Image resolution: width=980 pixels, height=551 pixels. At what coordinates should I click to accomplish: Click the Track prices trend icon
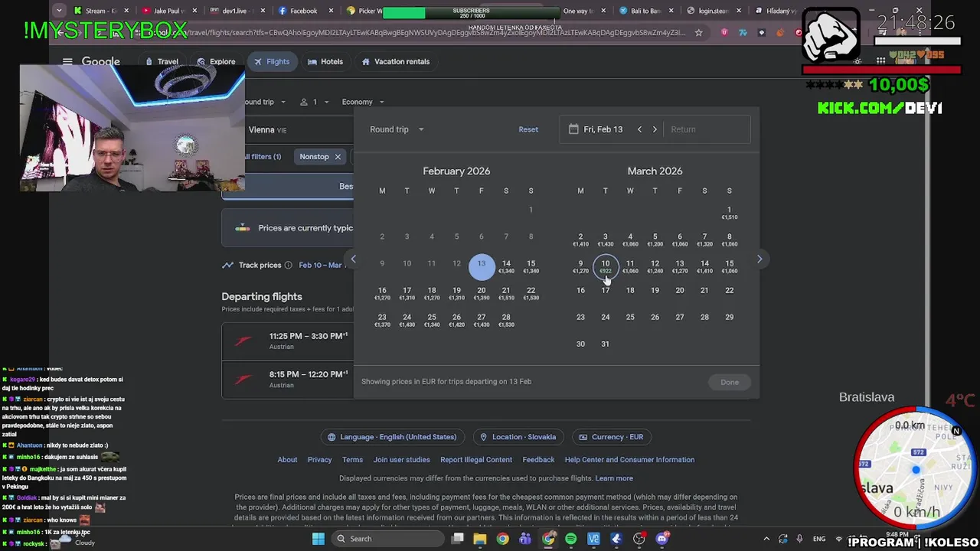227,266
